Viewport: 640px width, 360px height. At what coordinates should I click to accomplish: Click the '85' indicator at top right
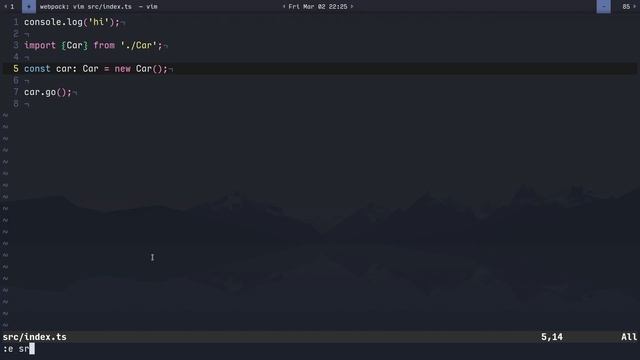[x=626, y=7]
